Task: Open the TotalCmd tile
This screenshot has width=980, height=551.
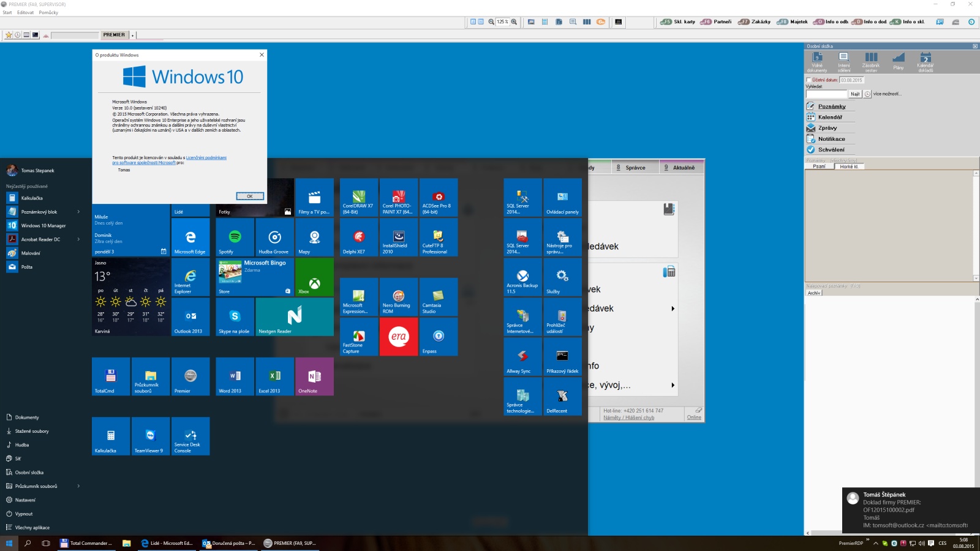Action: [x=111, y=376]
